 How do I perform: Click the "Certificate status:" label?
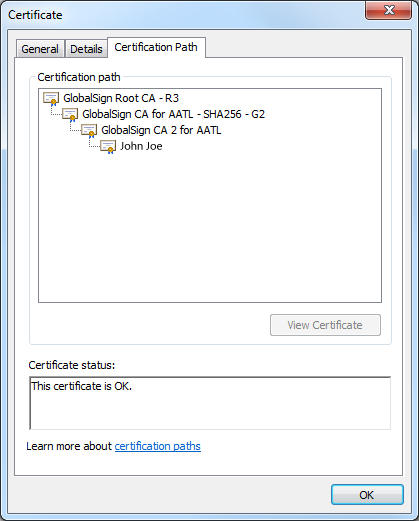pos(72,365)
